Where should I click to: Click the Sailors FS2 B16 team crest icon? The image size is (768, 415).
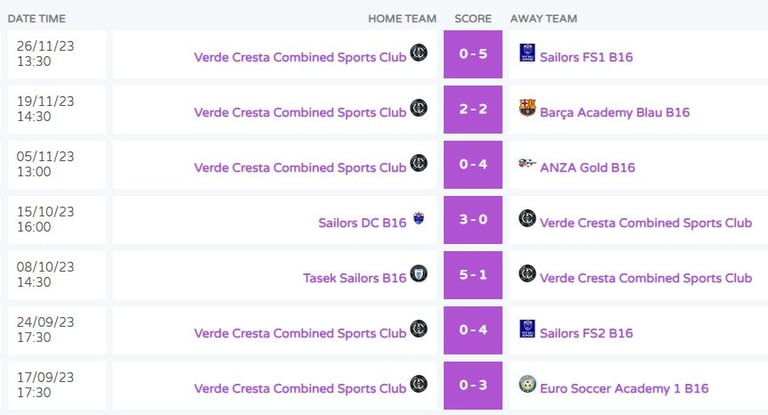pyautogui.click(x=527, y=329)
